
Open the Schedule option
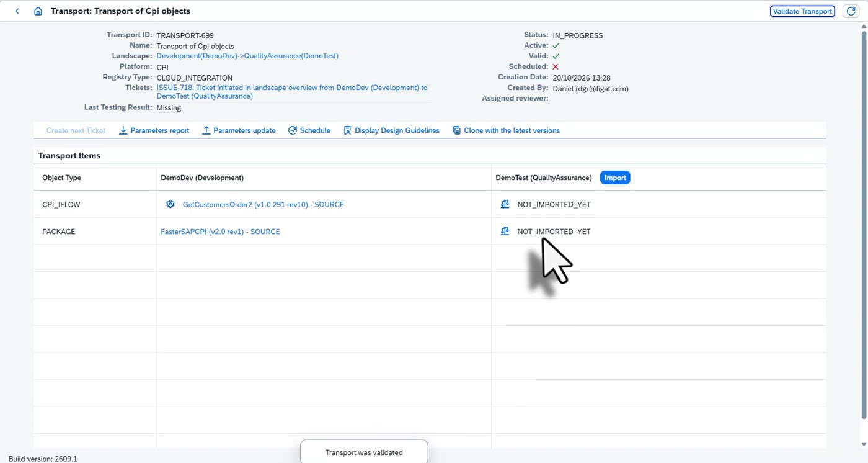(309, 130)
